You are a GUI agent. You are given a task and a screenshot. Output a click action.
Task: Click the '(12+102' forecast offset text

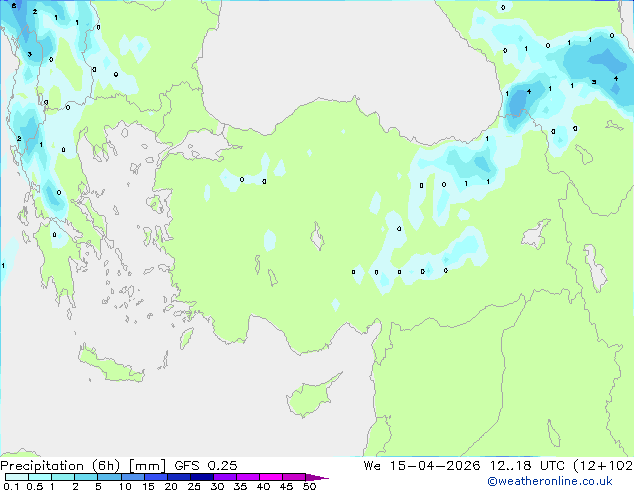(603, 466)
